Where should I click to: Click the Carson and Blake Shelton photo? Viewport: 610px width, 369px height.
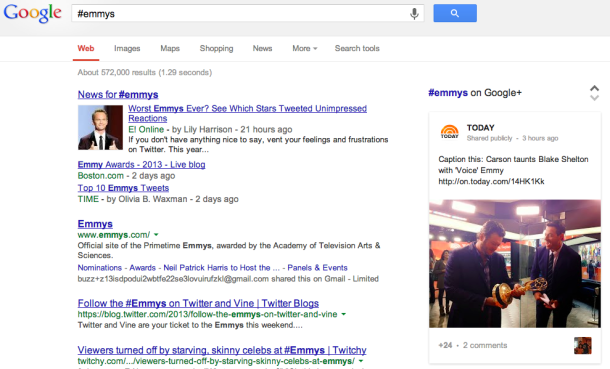515,264
